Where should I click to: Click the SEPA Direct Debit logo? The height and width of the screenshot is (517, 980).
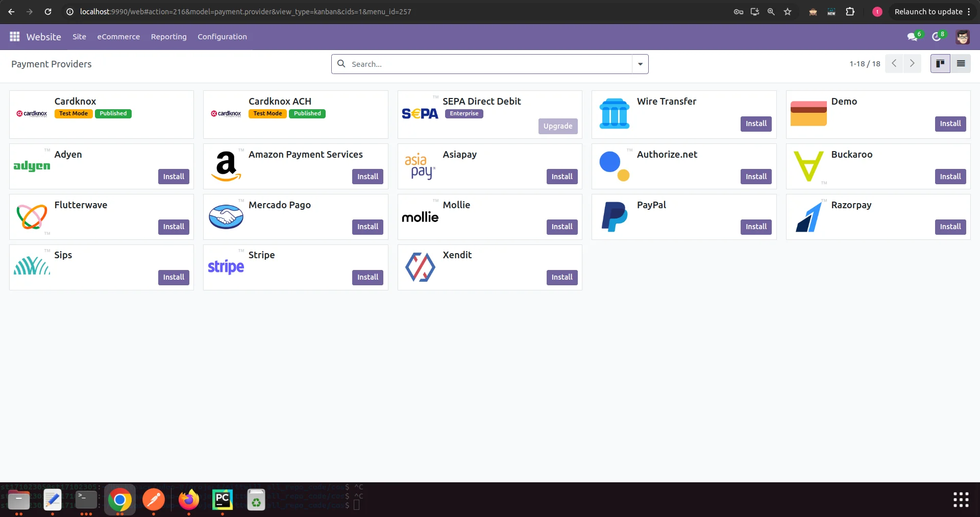pyautogui.click(x=420, y=113)
